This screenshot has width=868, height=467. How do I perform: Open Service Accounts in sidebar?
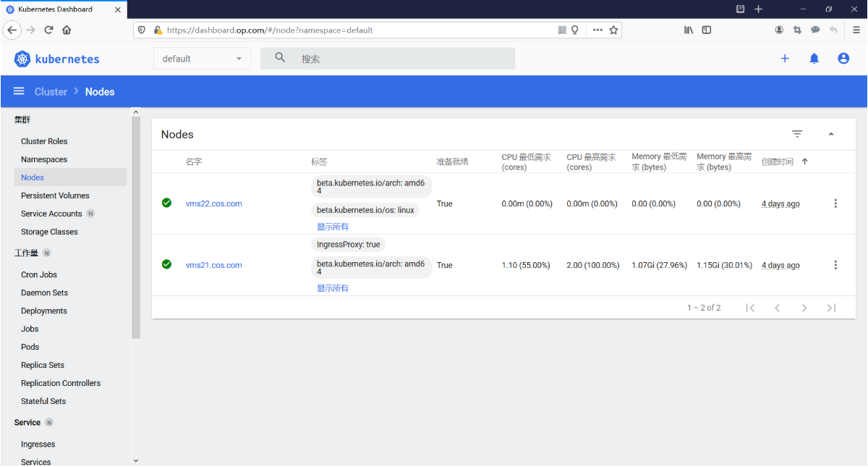(51, 214)
